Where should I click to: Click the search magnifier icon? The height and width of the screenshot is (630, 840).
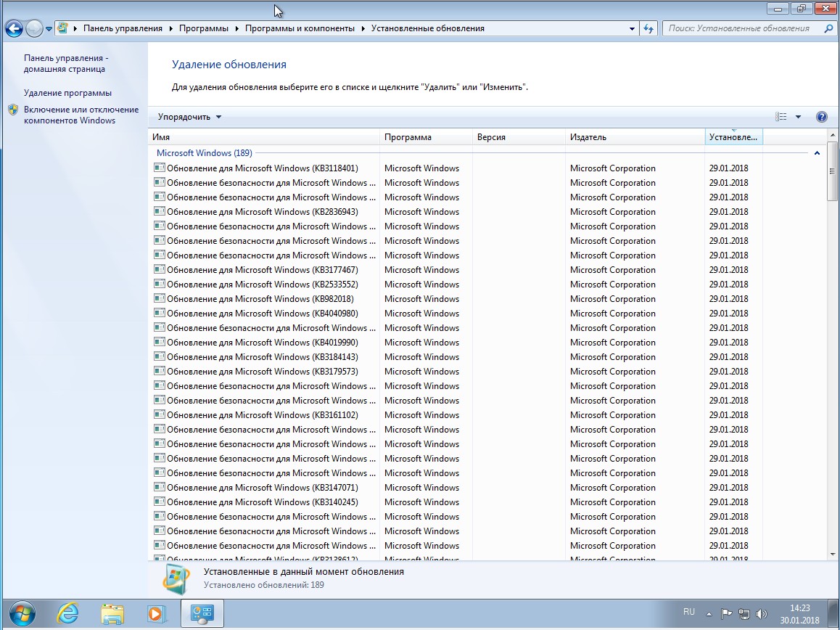click(x=828, y=28)
